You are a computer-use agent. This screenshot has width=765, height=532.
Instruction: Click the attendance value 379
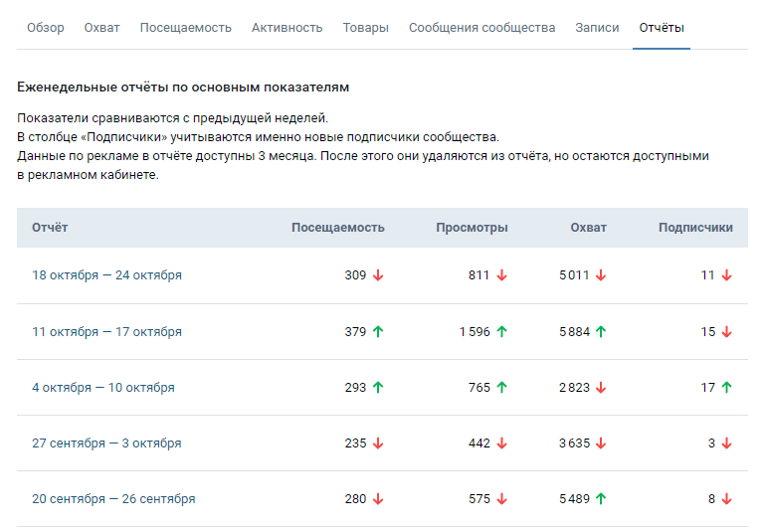point(355,332)
